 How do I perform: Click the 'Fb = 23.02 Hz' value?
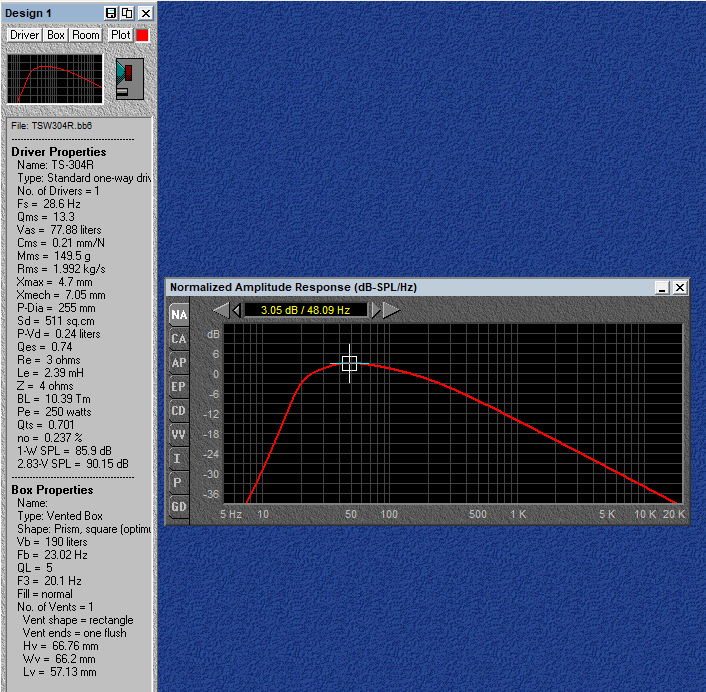click(52, 555)
